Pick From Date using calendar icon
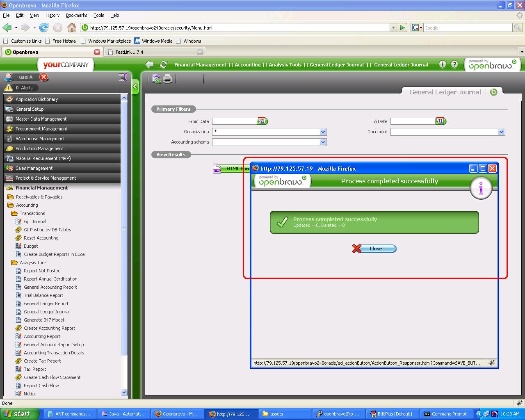525x420 pixels. pos(262,121)
